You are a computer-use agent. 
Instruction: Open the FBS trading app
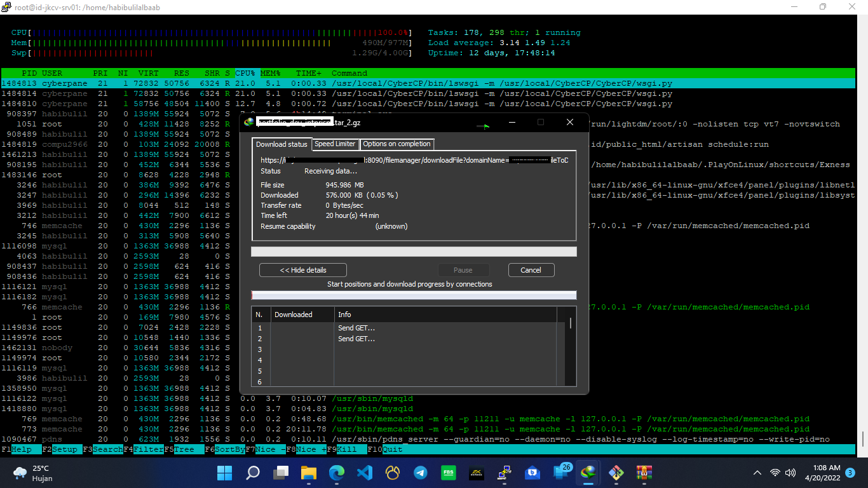click(x=448, y=473)
